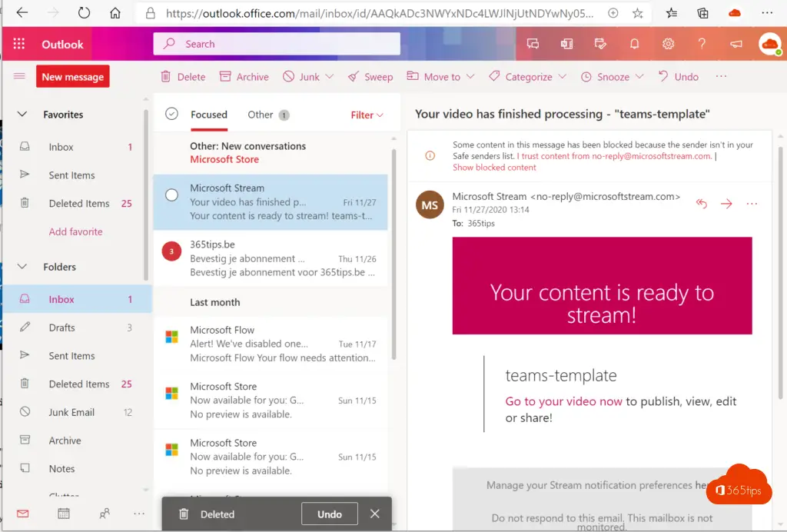The image size is (787, 532).
Task: Click the Add favorite link
Action: click(76, 231)
